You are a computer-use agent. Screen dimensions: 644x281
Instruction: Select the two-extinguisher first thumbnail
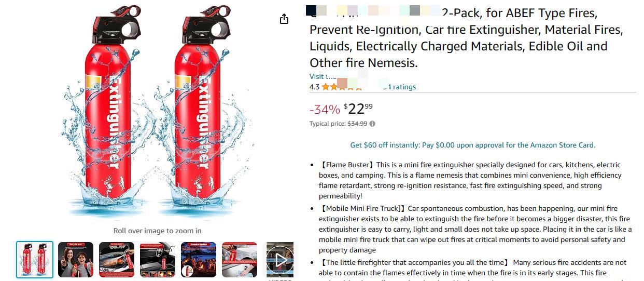coord(35,260)
